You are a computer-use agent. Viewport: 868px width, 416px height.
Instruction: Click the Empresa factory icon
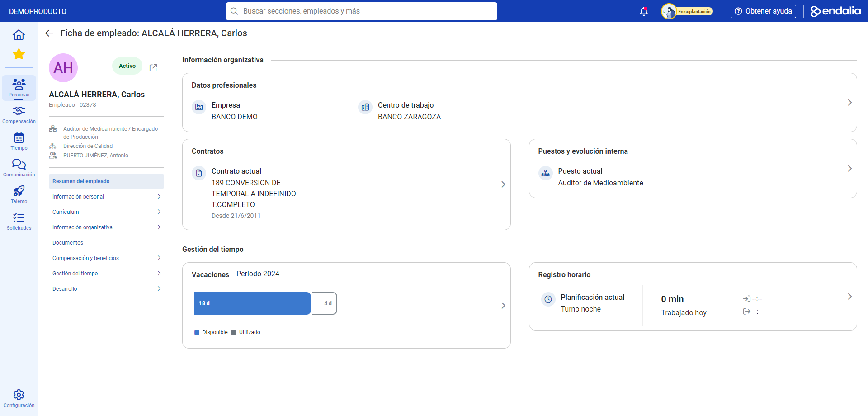click(199, 107)
